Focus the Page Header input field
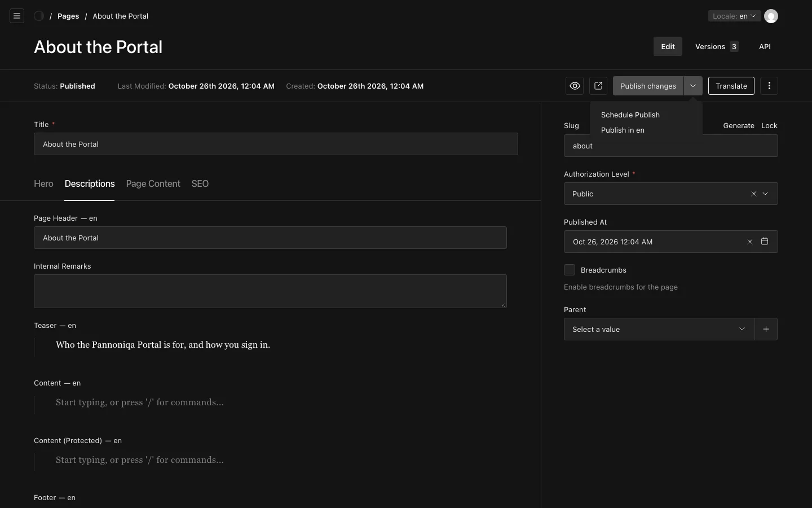Image resolution: width=812 pixels, height=508 pixels. (270, 238)
